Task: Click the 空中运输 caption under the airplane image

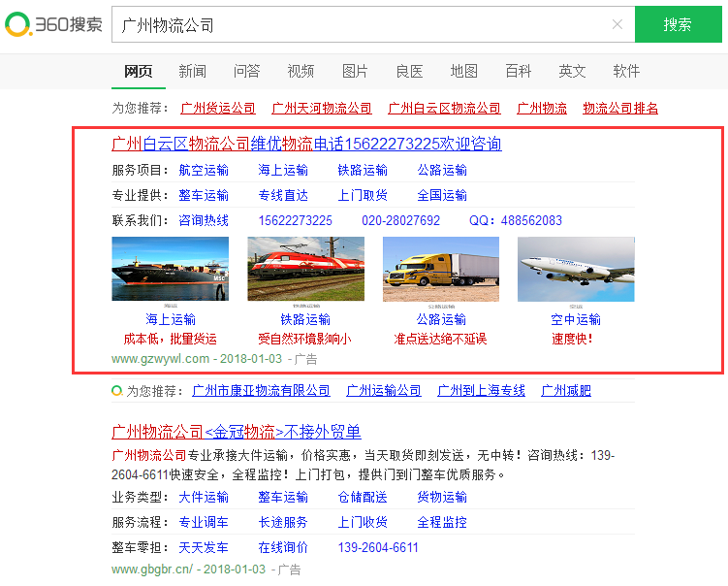Action: pyautogui.click(x=576, y=319)
